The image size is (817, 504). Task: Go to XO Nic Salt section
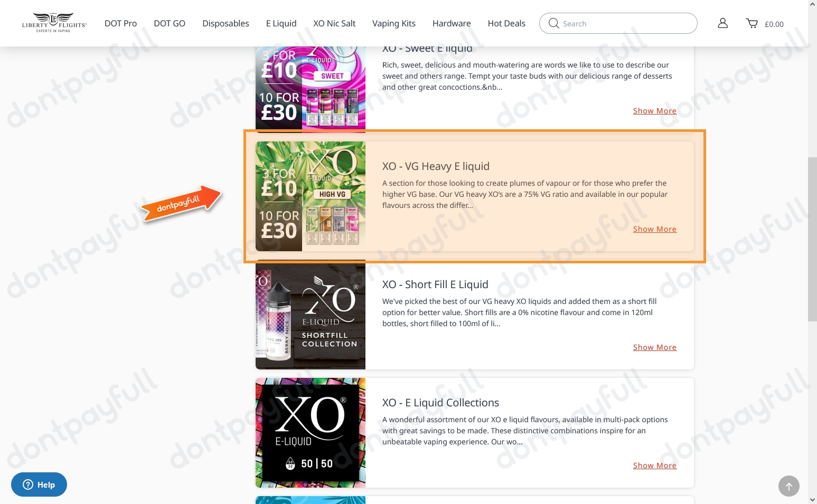(334, 23)
